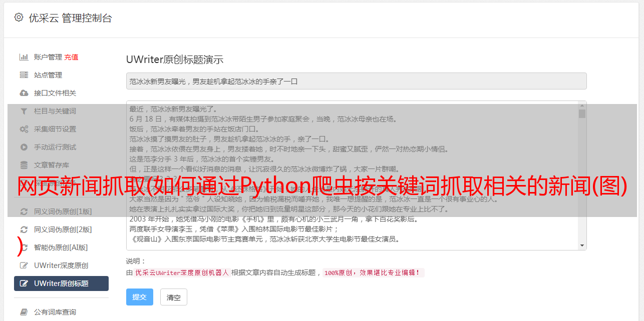The width and height of the screenshot is (644, 321).
Task: Open the 智能伪原创[AI版] menu item
Action: tap(61, 247)
